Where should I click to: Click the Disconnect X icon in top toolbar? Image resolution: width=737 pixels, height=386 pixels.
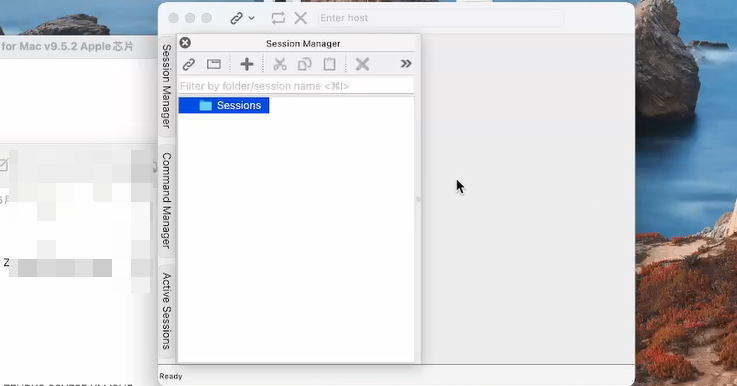click(x=301, y=18)
